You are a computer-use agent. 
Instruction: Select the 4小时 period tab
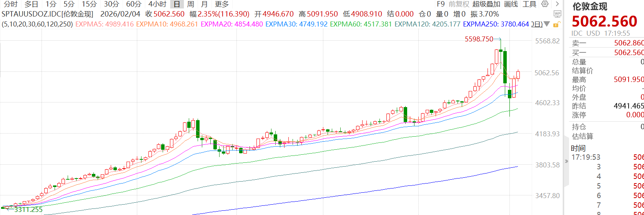point(157,4)
